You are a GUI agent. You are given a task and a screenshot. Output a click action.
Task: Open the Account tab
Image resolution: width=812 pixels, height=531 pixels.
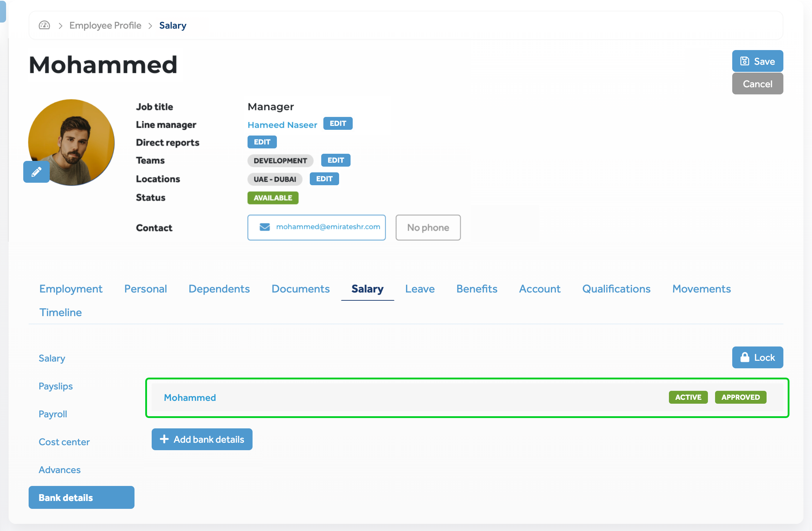(540, 289)
